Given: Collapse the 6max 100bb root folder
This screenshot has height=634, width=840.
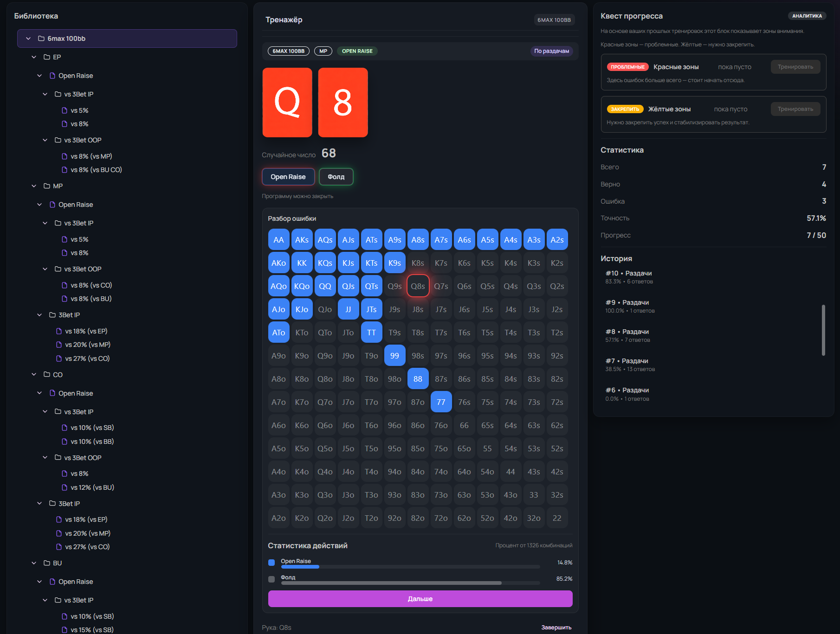Looking at the screenshot, I should (28, 38).
